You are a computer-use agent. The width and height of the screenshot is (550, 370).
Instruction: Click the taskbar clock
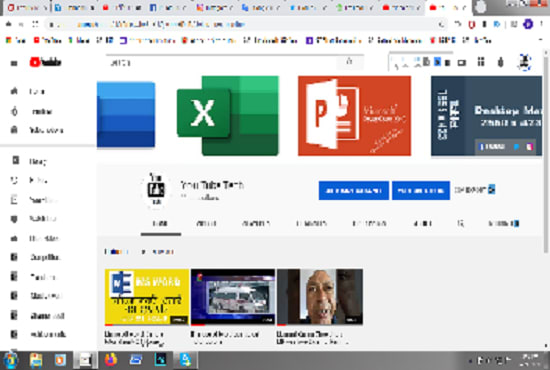coord(531,361)
